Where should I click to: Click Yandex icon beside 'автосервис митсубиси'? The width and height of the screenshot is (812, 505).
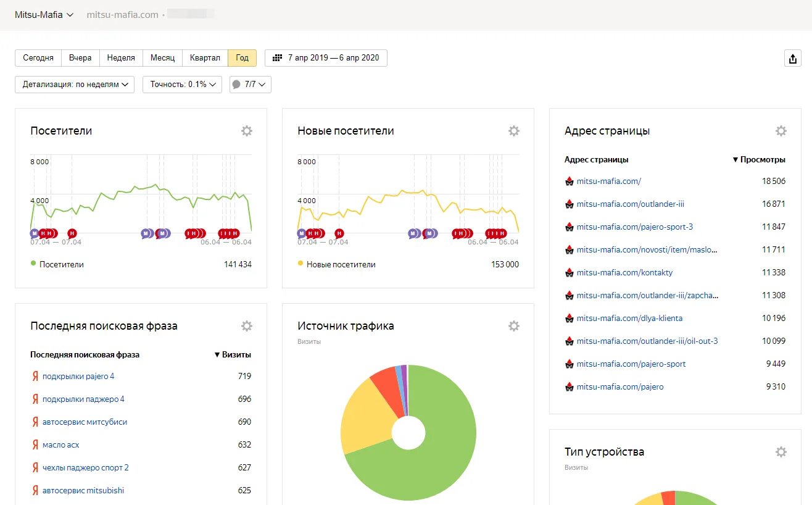[x=35, y=422]
